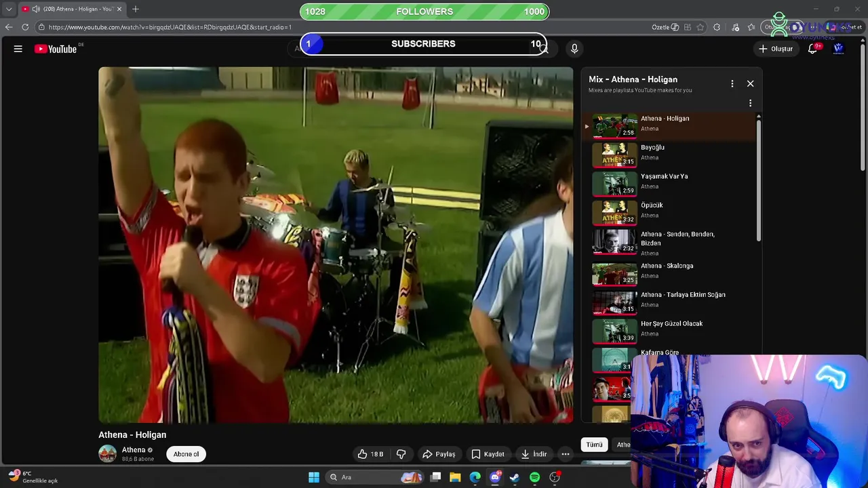Activate voice search microphone
Image resolution: width=868 pixels, height=488 pixels.
point(574,49)
